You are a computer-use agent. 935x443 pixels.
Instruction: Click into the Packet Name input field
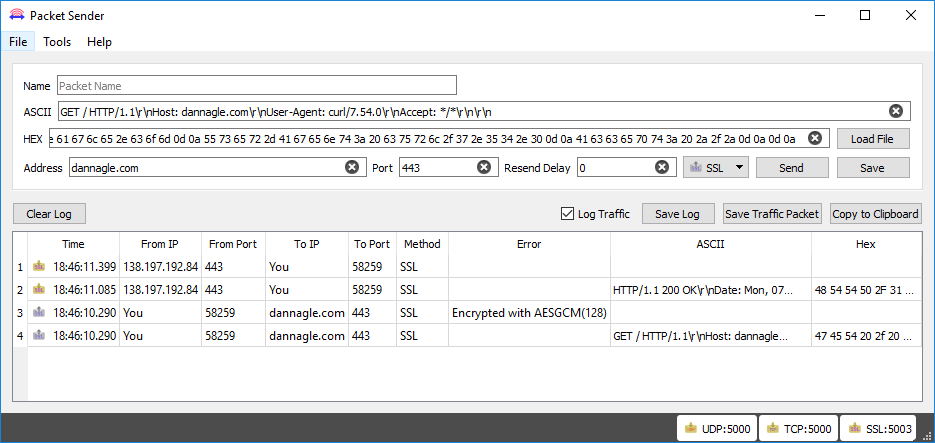[x=257, y=85]
